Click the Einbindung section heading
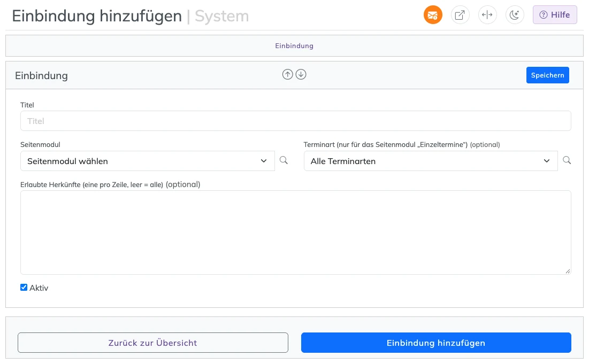The image size is (589, 364). [41, 76]
